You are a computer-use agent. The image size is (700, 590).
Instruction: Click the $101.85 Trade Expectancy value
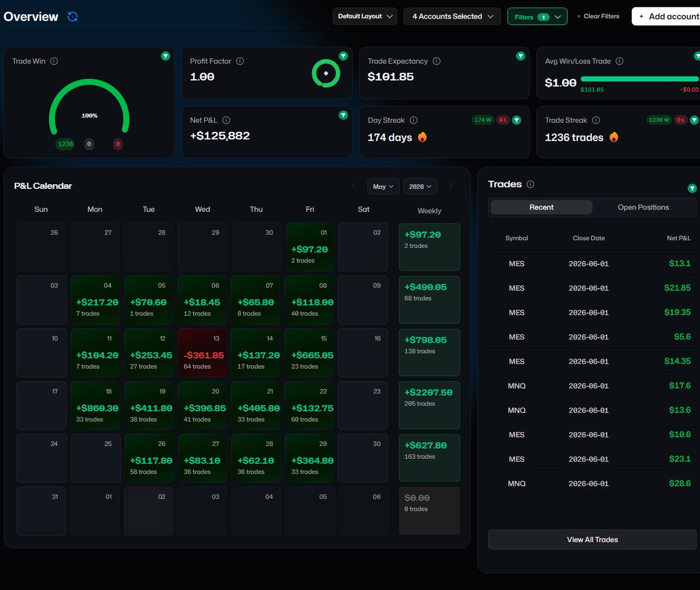point(390,77)
